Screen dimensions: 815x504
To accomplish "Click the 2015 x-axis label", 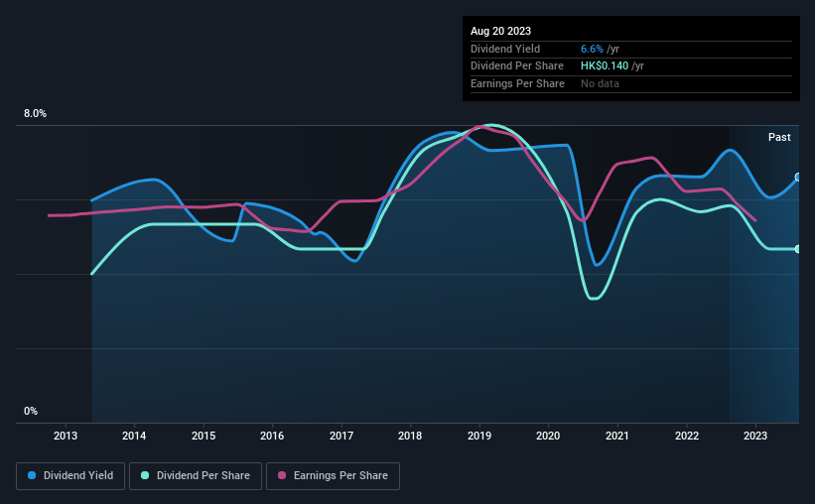I will coord(204,436).
